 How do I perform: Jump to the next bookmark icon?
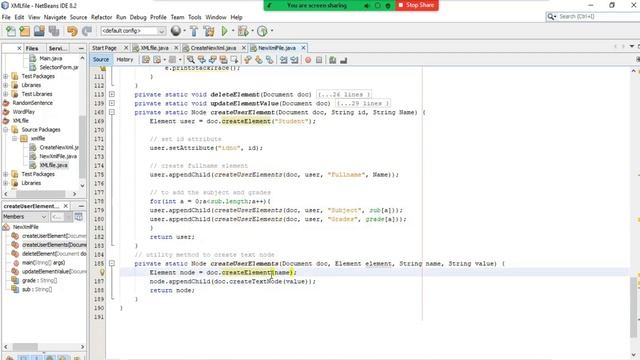pyautogui.click(x=258, y=60)
